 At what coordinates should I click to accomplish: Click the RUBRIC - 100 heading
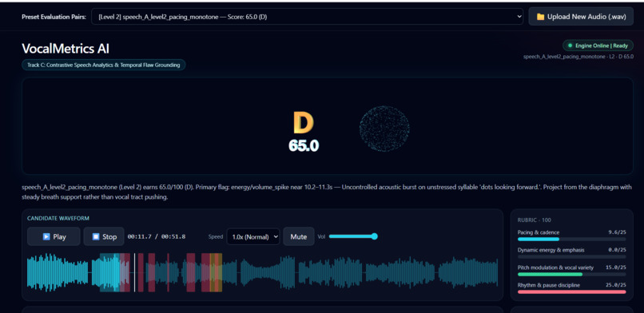click(x=534, y=220)
